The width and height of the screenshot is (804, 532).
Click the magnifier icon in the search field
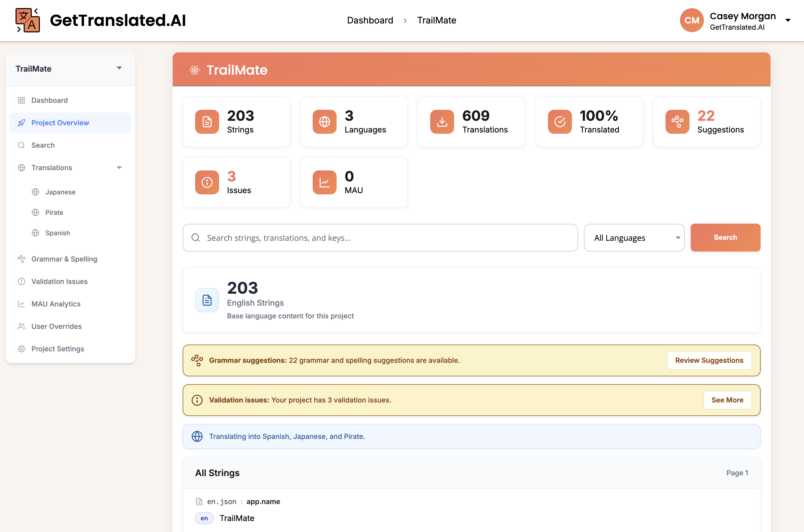(x=195, y=238)
